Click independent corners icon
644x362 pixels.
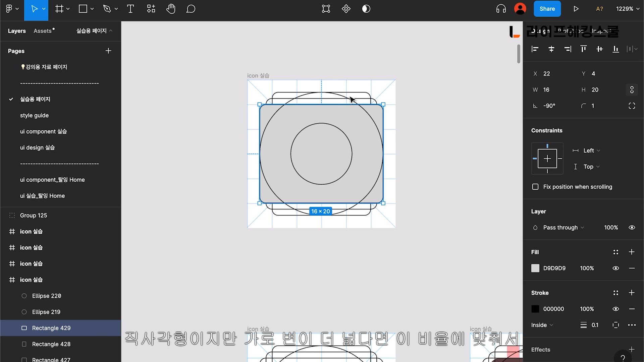[632, 106]
